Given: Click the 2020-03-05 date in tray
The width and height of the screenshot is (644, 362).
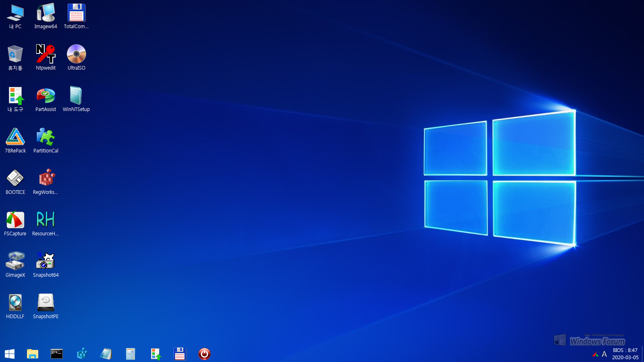Looking at the screenshot, I should click(625, 358).
